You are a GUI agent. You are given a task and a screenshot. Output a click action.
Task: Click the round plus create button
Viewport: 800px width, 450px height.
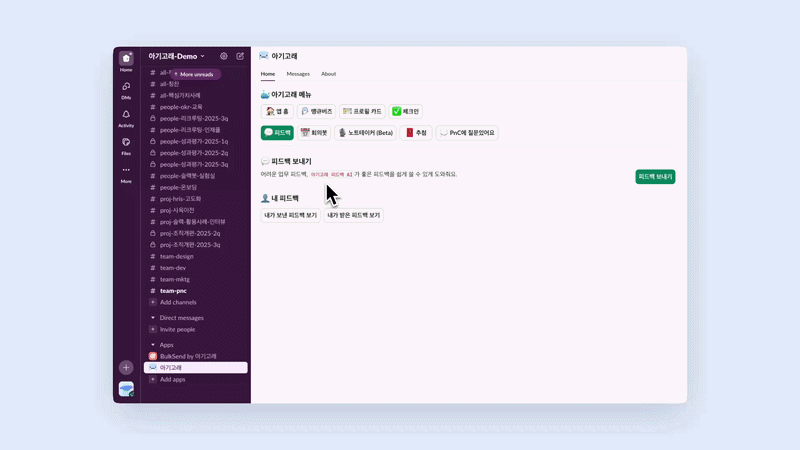(x=126, y=367)
